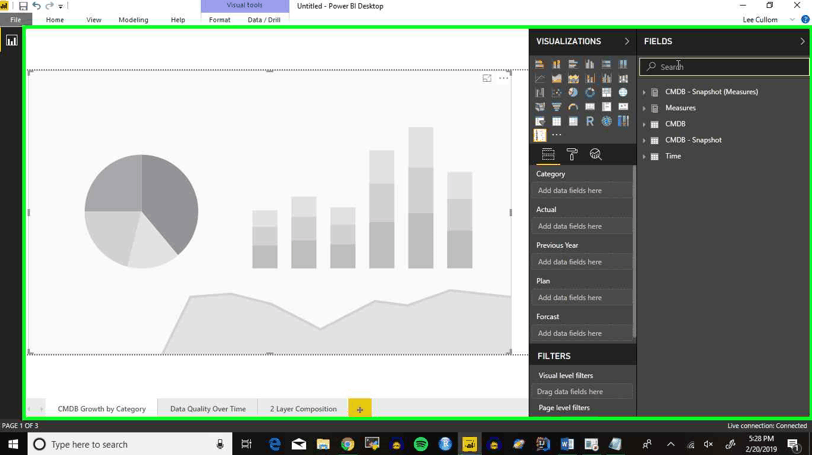813x455 pixels.
Task: Undo the last action
Action: (x=36, y=6)
